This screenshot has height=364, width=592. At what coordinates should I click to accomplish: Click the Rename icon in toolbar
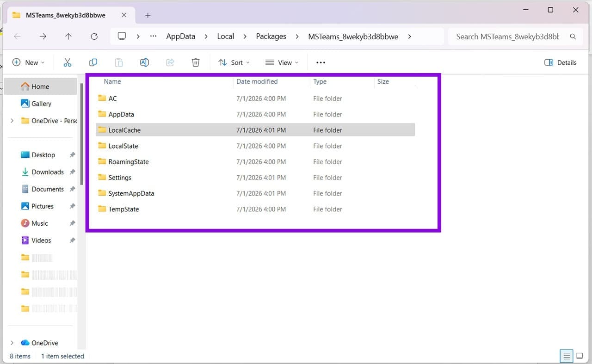coord(144,62)
